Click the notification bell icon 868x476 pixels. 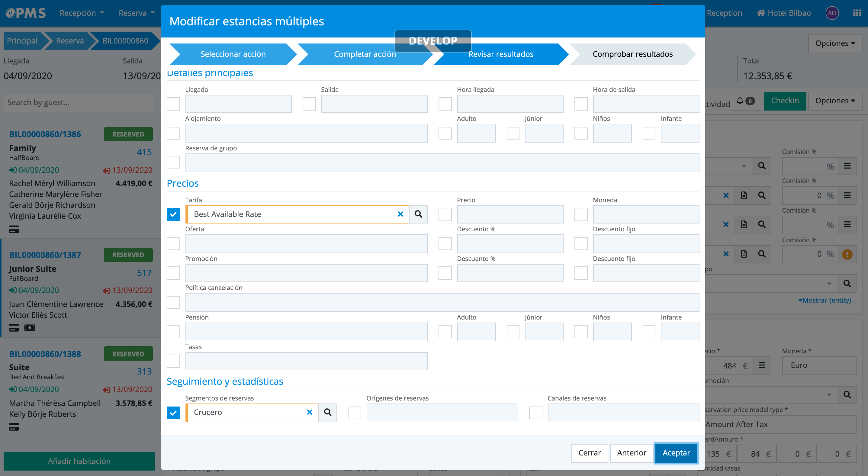coord(740,101)
